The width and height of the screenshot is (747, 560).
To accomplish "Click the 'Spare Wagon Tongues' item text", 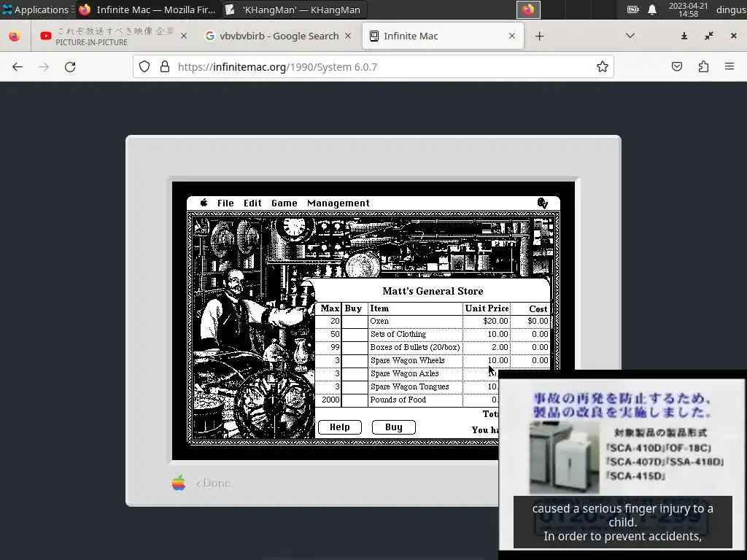I will pos(410,386).
